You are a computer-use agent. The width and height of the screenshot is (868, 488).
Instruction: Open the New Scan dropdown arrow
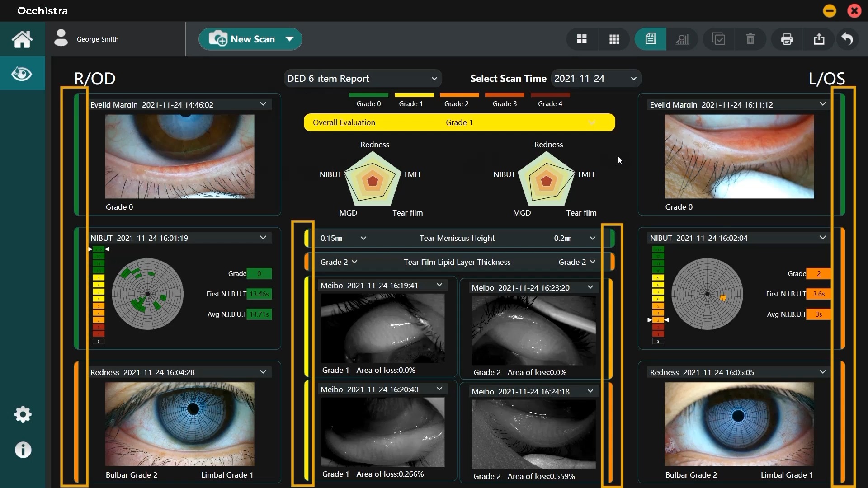pos(290,39)
